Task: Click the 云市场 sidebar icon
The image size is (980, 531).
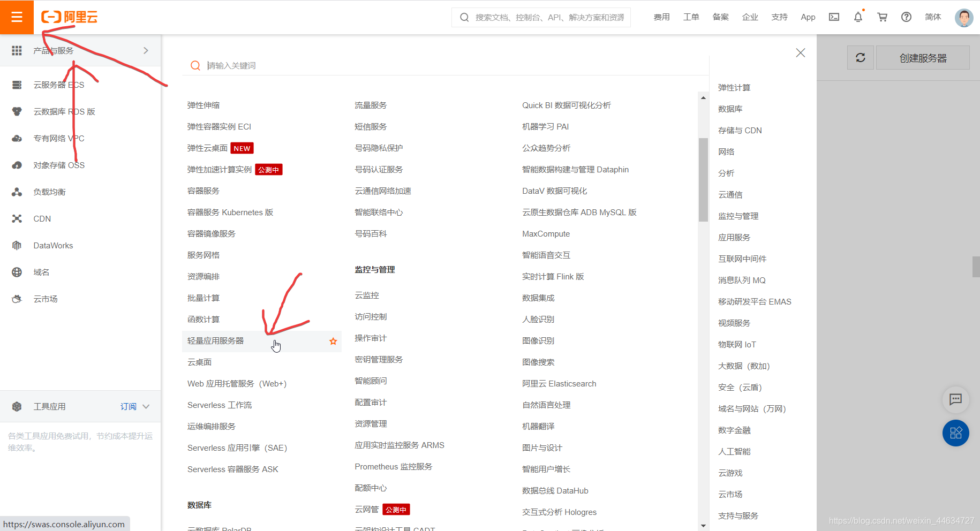Action: 17,299
